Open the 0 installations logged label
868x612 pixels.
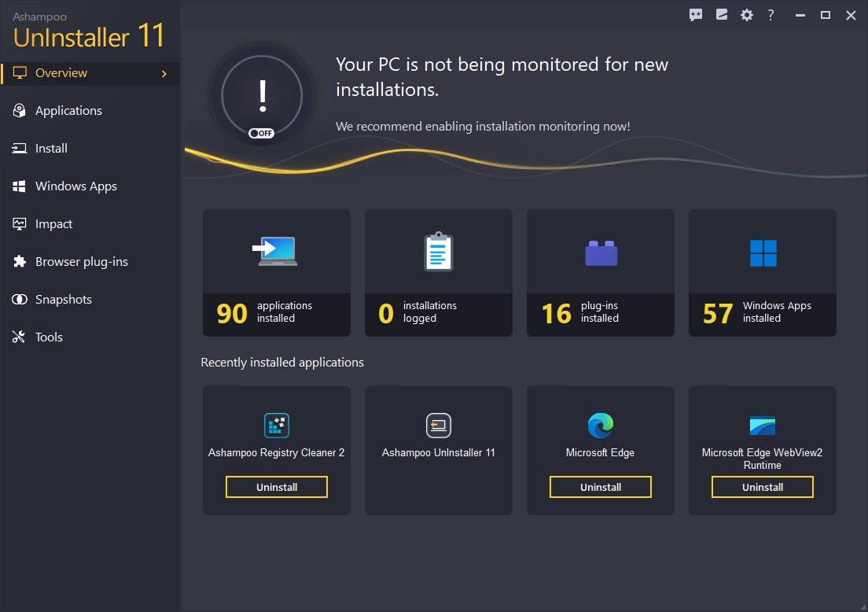click(439, 314)
